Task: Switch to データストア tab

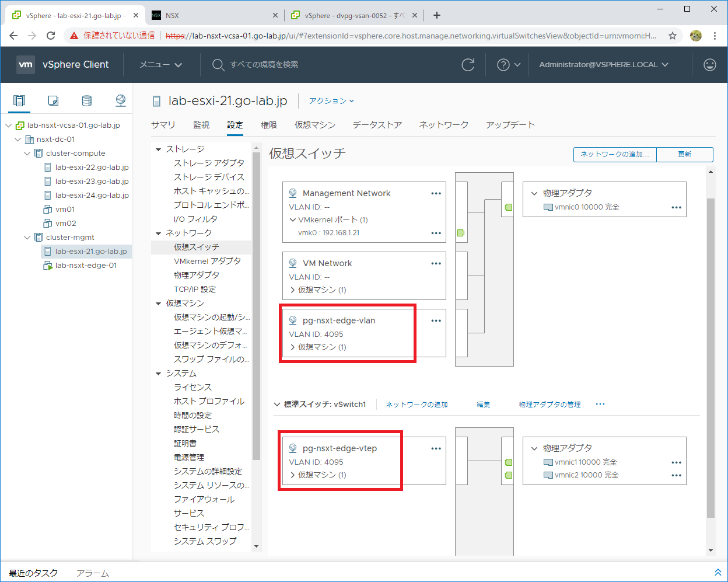Action: pos(377,125)
